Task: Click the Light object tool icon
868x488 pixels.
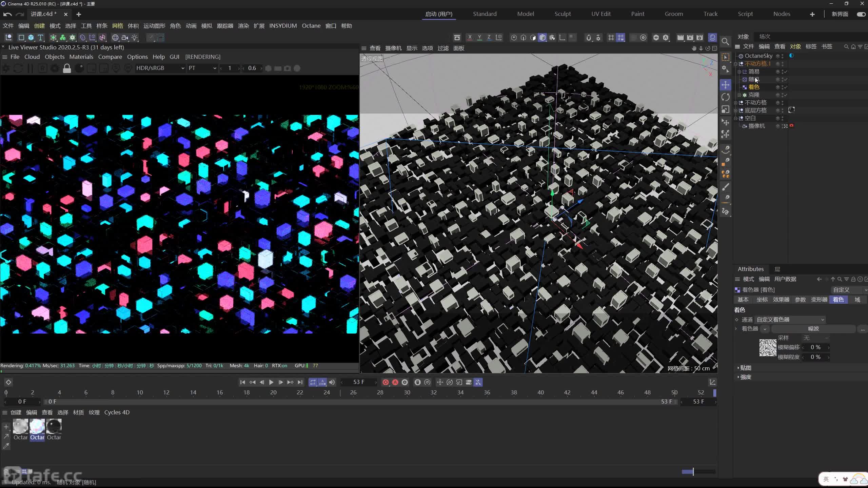Action: 135,38
